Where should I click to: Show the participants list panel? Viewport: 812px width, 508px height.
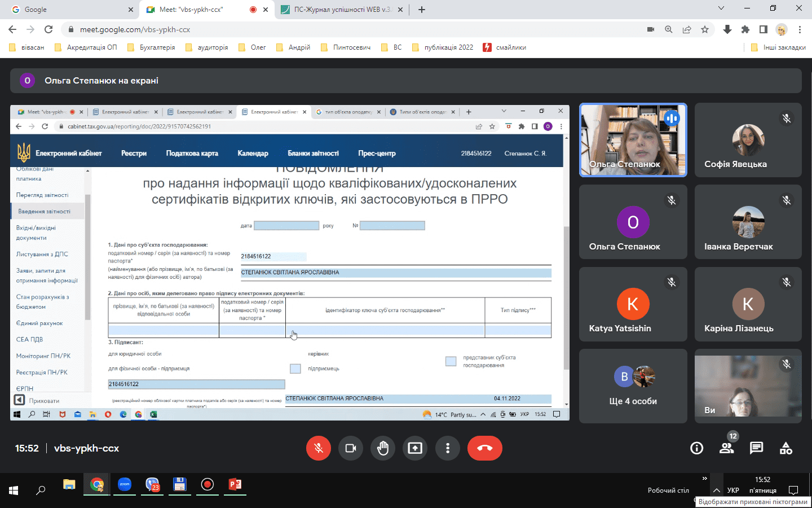coord(726,448)
